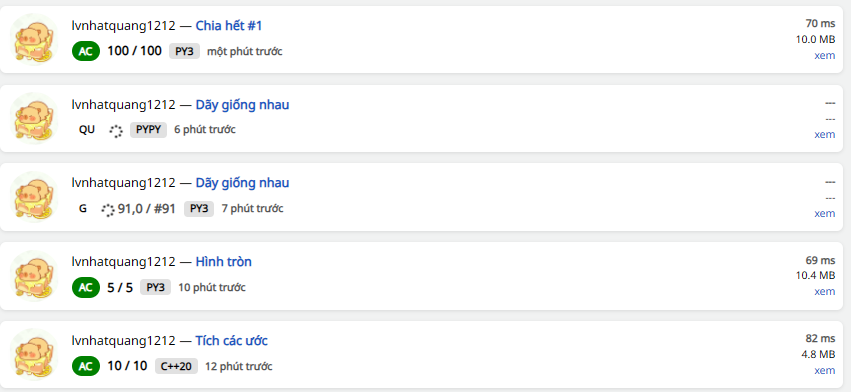
Task: Click the PYPY language tag
Action: tap(148, 130)
